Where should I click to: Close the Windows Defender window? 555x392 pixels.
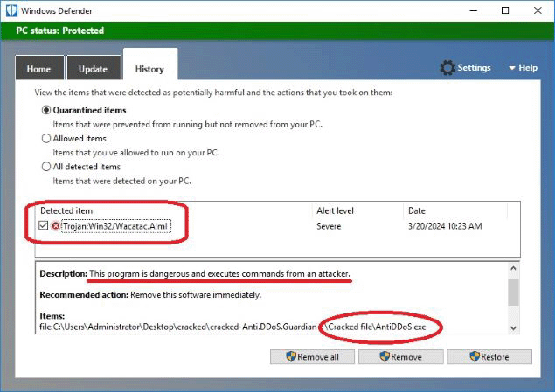tap(538, 10)
